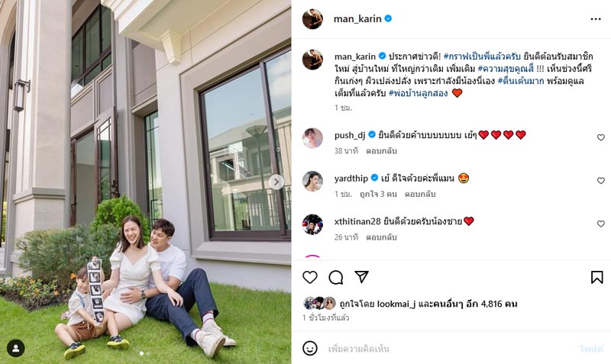Like the post with the heart icon
Viewport: 611px width, 364px height.
click(310, 277)
